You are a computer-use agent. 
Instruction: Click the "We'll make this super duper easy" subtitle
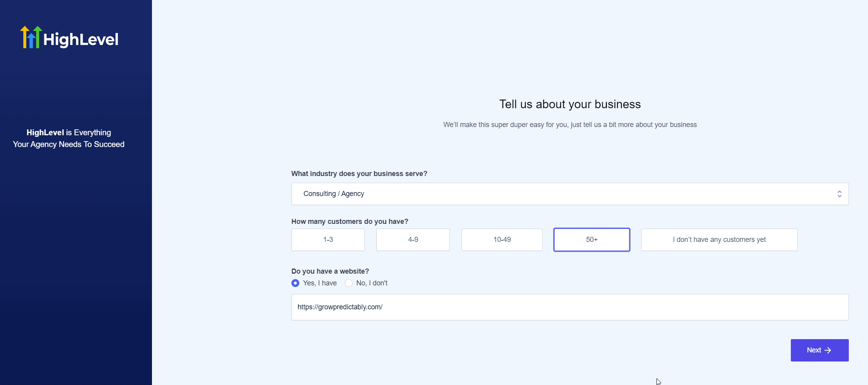point(570,125)
